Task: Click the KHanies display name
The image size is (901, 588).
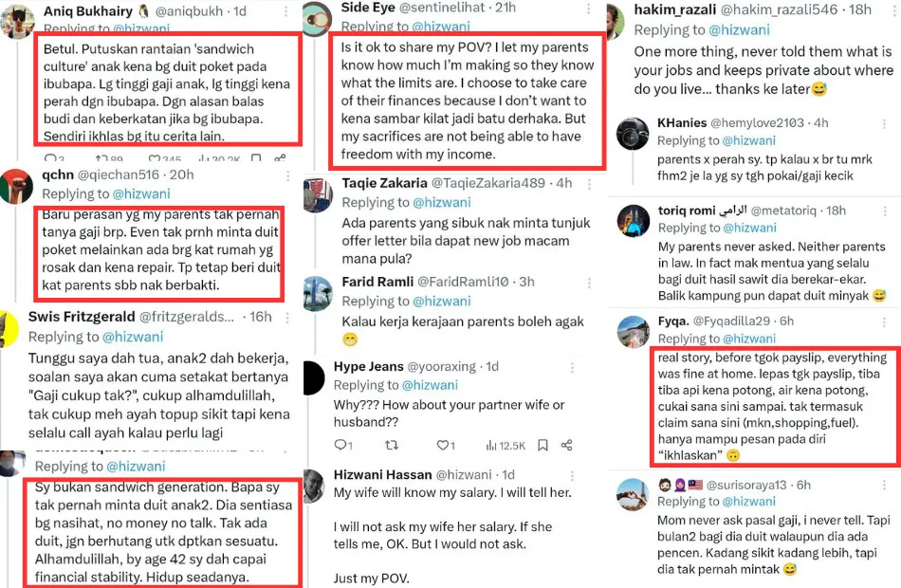Action: coord(681,122)
